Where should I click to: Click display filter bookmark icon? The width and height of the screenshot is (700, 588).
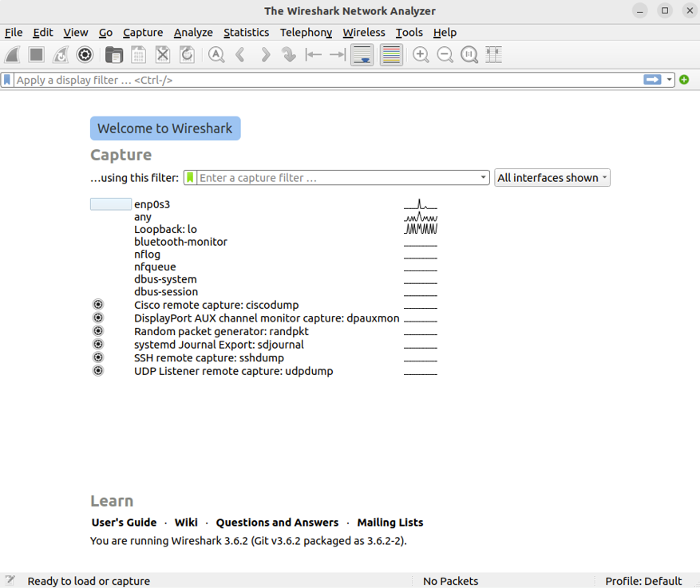click(7, 80)
